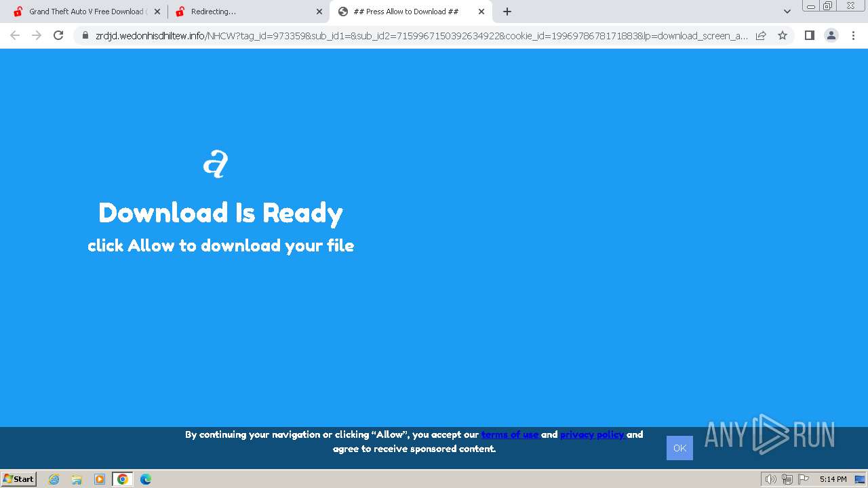Go forward to next page
Viewport: 868px width, 488px height.
[37, 35]
